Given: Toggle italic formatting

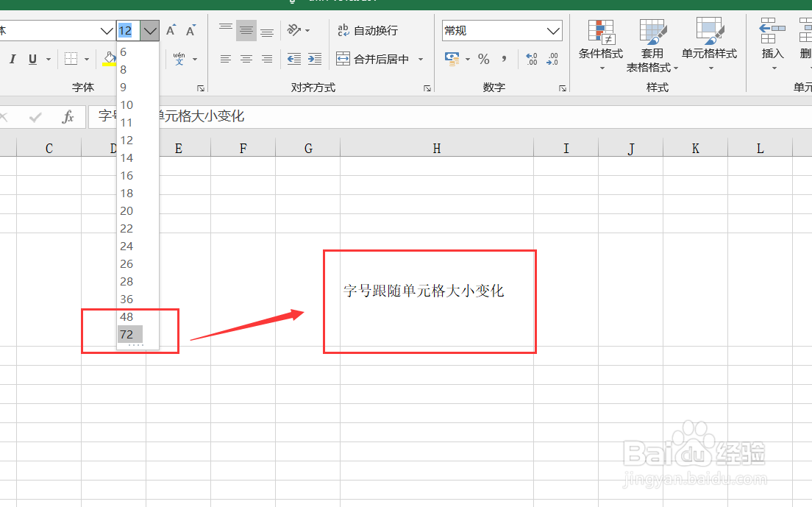Looking at the screenshot, I should click(13, 58).
